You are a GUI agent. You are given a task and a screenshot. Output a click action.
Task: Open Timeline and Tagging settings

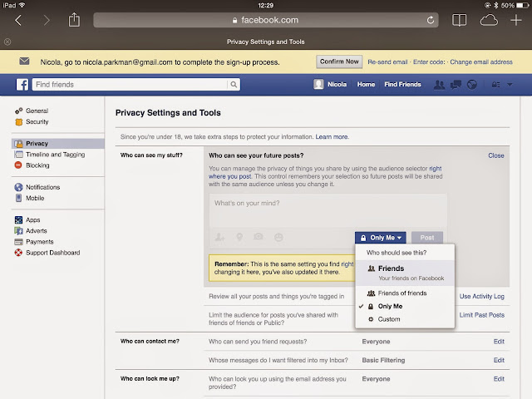(x=56, y=155)
